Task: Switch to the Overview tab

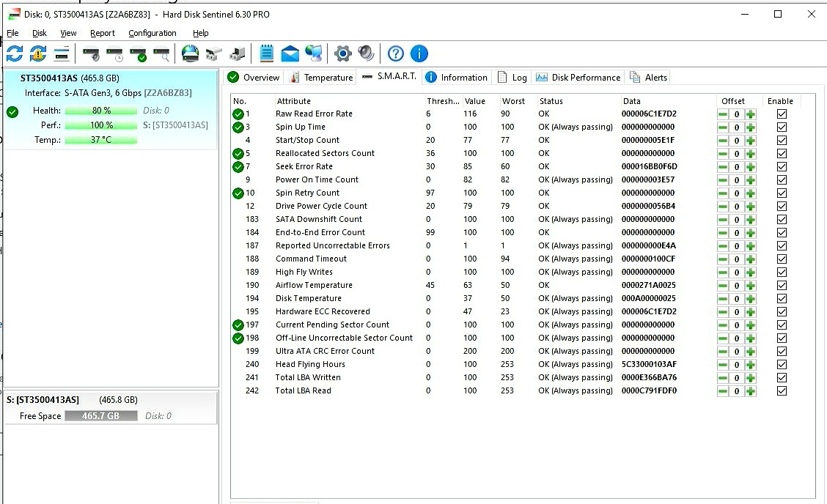Action: (x=254, y=78)
